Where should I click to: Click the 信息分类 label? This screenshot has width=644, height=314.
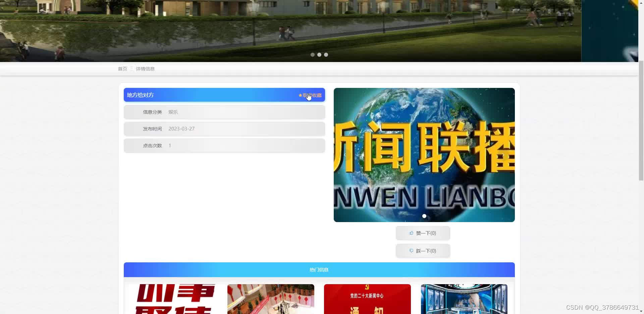coord(152,112)
